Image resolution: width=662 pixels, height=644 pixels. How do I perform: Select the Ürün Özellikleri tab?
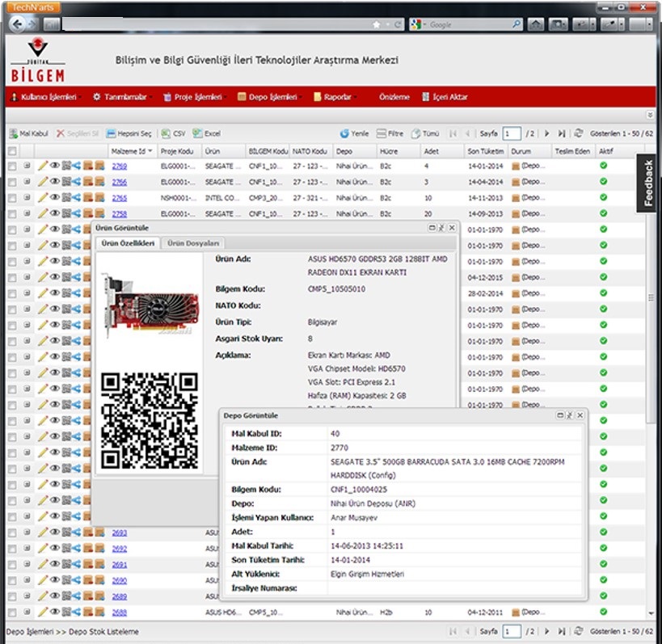128,243
